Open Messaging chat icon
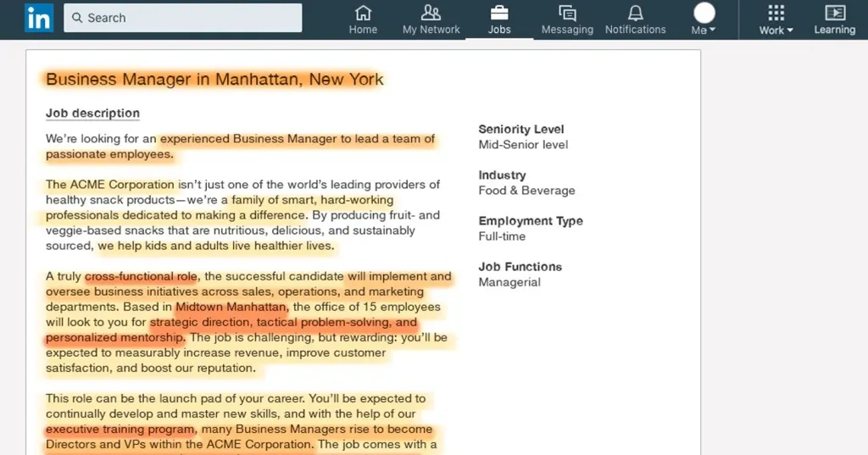The image size is (868, 455). [567, 12]
